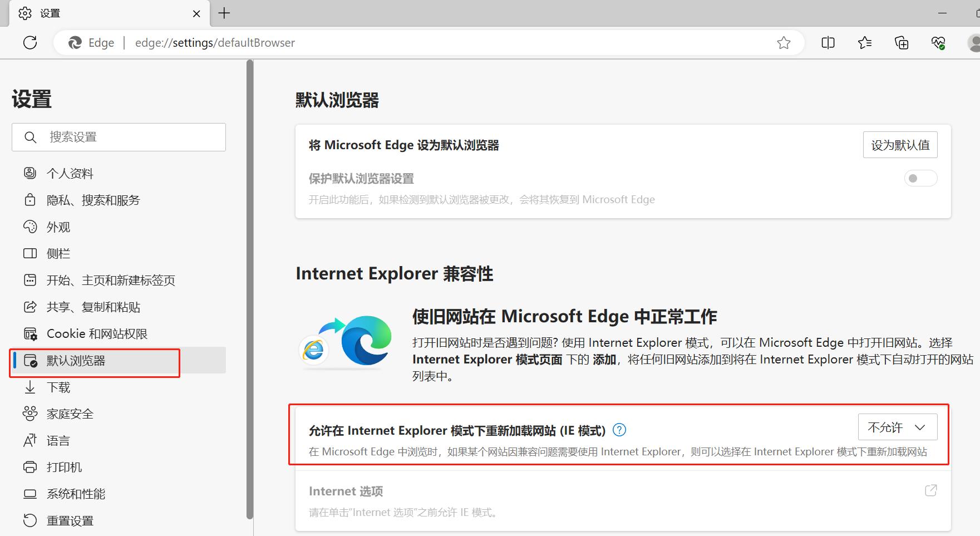Screen dimensions: 980x536
Task: Click the 设为默认值 button
Action: click(x=900, y=145)
